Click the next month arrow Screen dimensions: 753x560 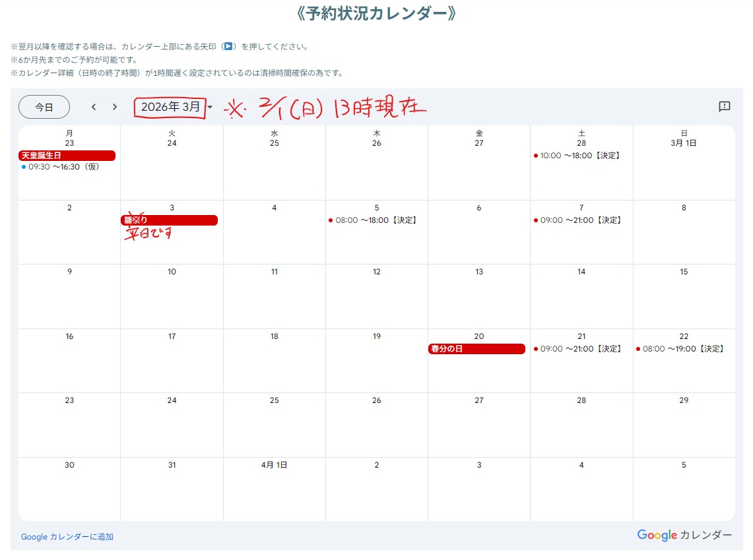[x=115, y=107]
